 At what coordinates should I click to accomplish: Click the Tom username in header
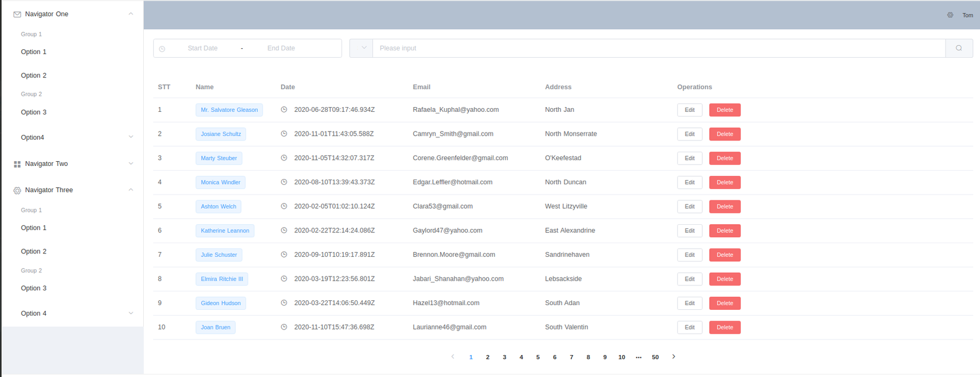(968, 15)
